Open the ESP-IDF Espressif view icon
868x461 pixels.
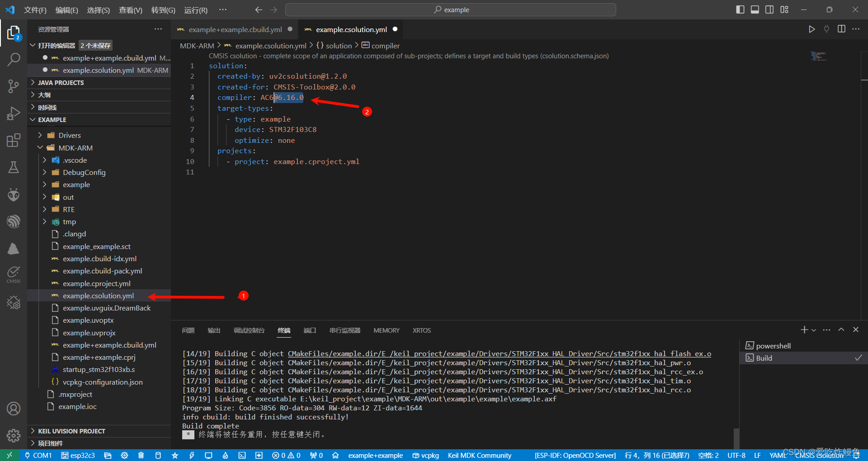[x=14, y=221]
